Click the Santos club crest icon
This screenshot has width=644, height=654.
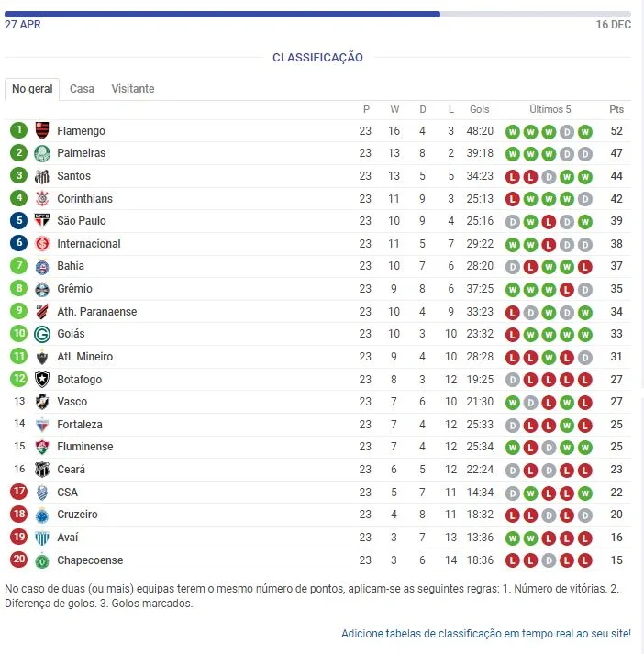(42, 176)
